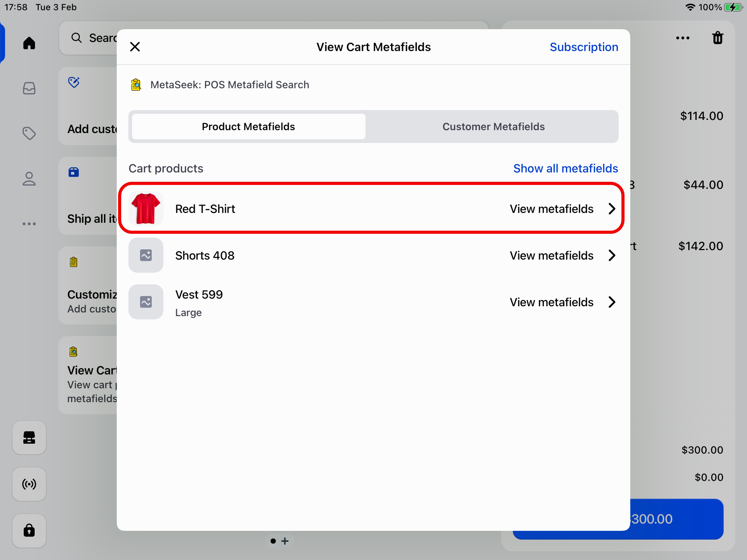Expand Vest 599 metafields chevron
The width and height of the screenshot is (747, 560).
tap(612, 302)
